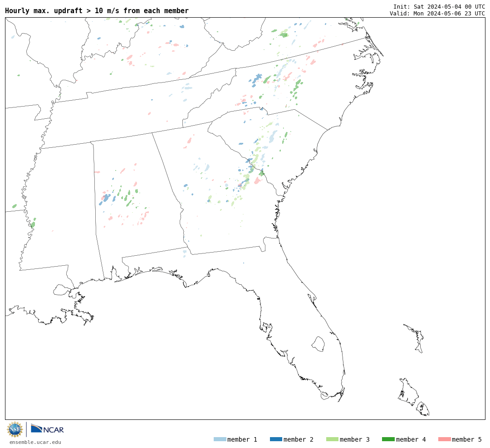Click the member 5 pink swatch

tap(444, 439)
